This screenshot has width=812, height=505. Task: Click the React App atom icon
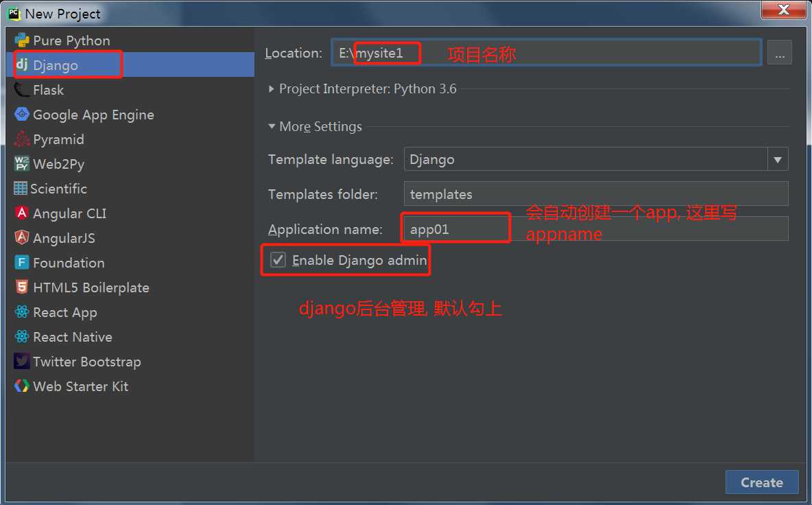pyautogui.click(x=22, y=312)
